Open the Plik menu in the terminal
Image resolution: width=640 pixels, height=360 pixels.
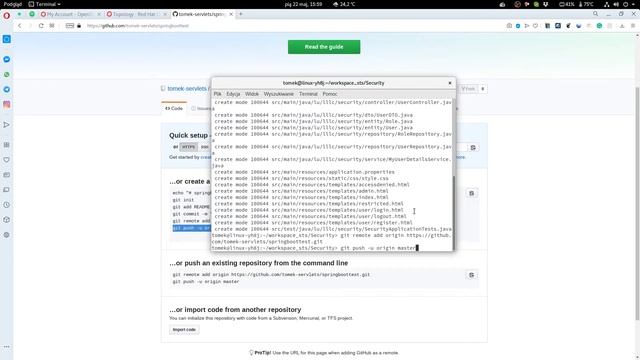pyautogui.click(x=218, y=94)
